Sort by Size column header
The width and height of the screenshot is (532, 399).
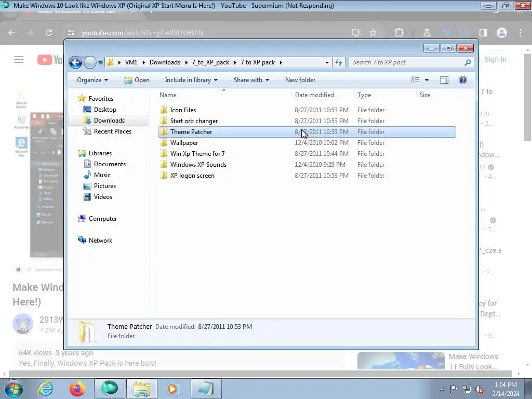pyautogui.click(x=437, y=95)
